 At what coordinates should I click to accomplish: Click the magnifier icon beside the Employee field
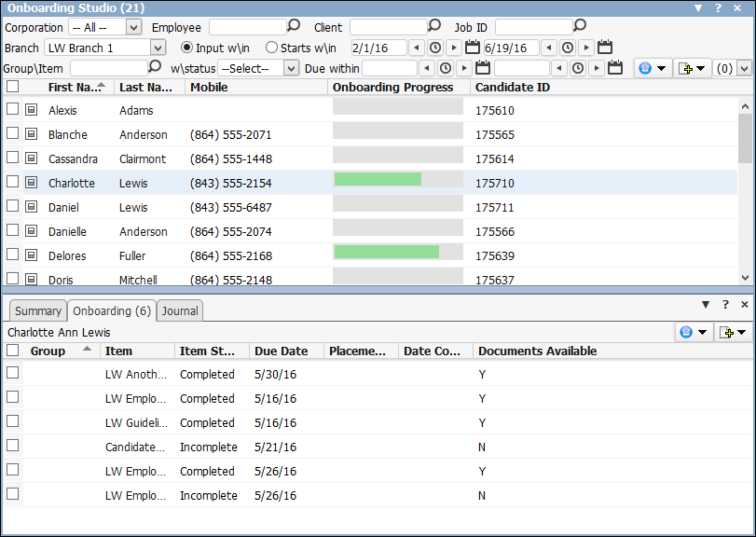(x=294, y=25)
